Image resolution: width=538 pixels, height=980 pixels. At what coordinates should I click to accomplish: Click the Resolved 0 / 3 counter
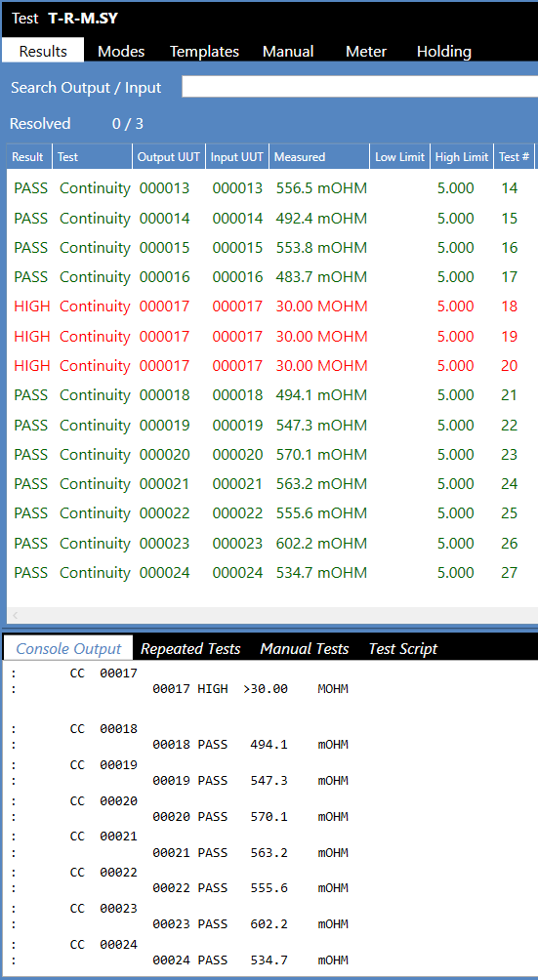[76, 124]
